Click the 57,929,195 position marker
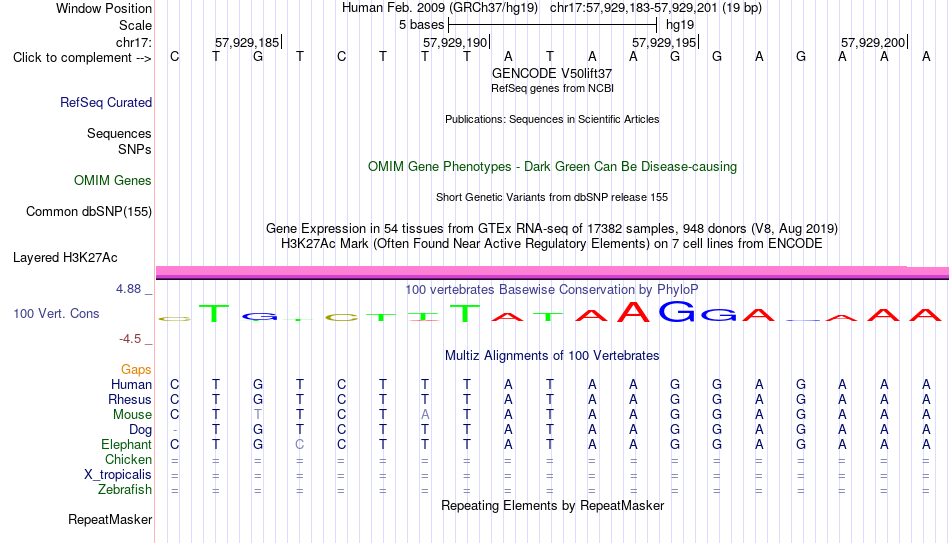The image size is (950, 543). [665, 42]
